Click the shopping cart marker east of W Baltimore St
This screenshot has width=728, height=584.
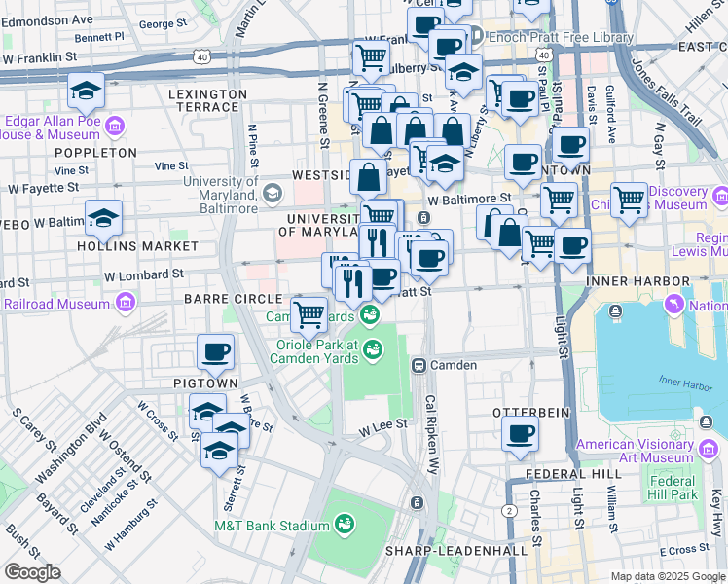[560, 201]
